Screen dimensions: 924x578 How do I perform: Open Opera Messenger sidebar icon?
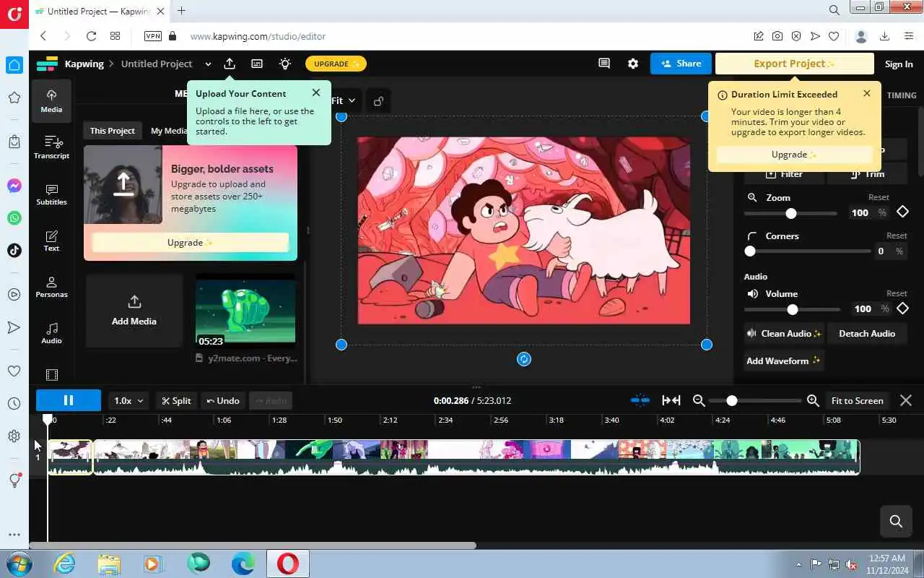14,186
